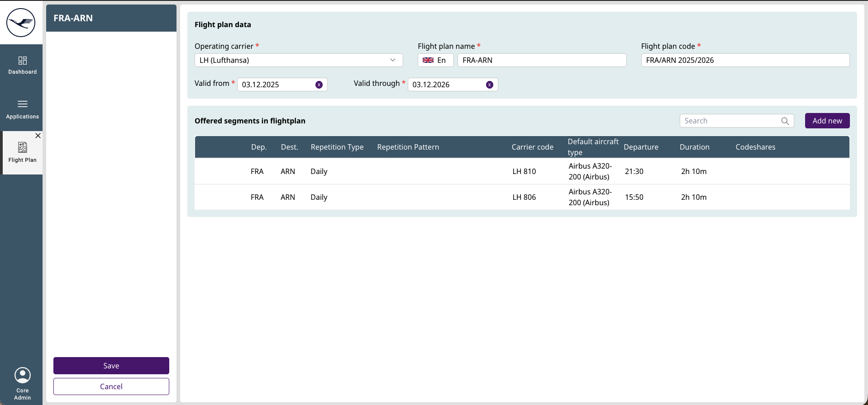Click the search magnifier icon
The height and width of the screenshot is (405, 868).
785,121
